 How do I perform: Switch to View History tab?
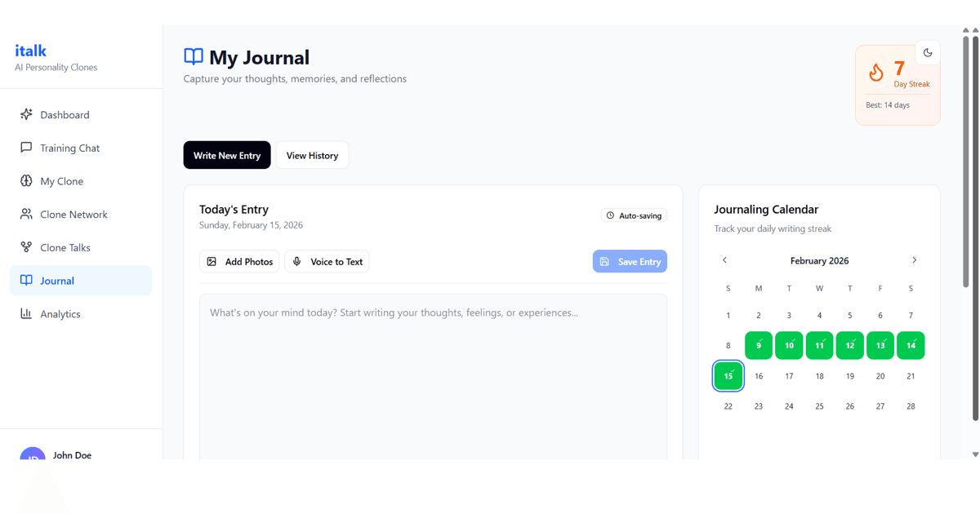pyautogui.click(x=312, y=155)
